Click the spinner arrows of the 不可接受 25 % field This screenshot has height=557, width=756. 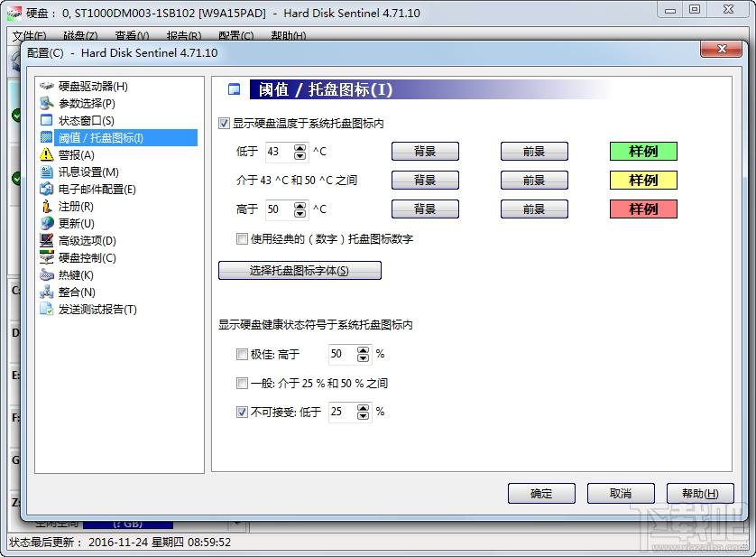click(x=363, y=412)
